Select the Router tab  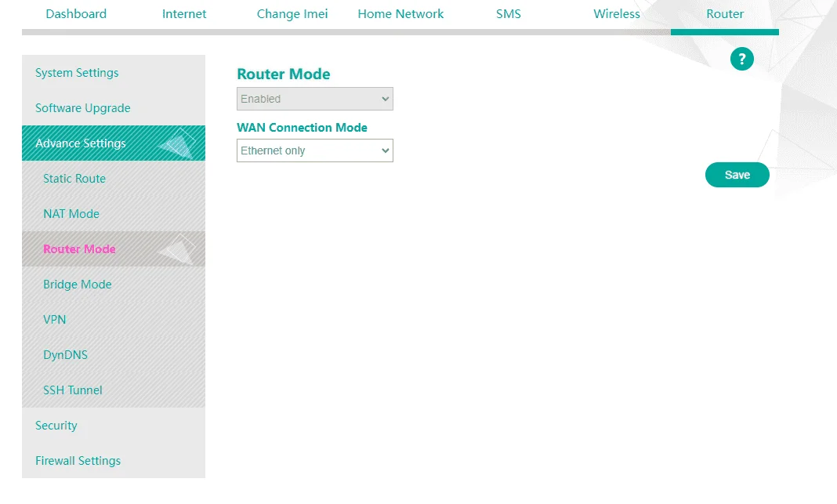pos(725,14)
